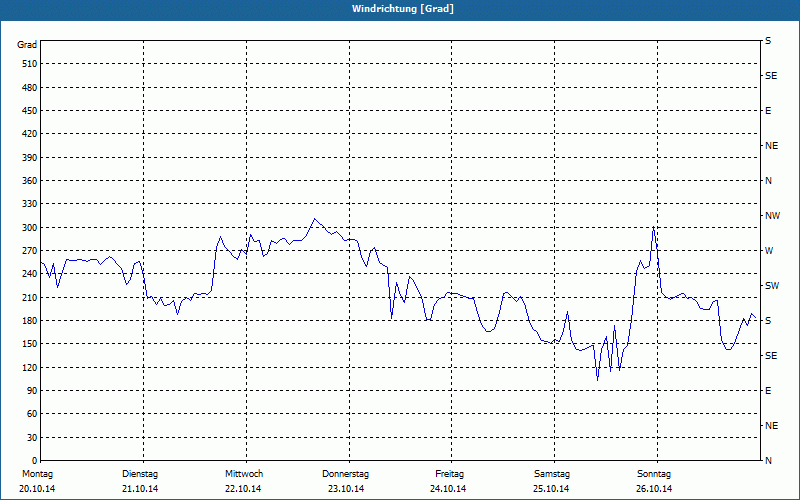Viewport: 800px width, 500px height.
Task: Click the 270 degree axis label
Action: [30, 251]
